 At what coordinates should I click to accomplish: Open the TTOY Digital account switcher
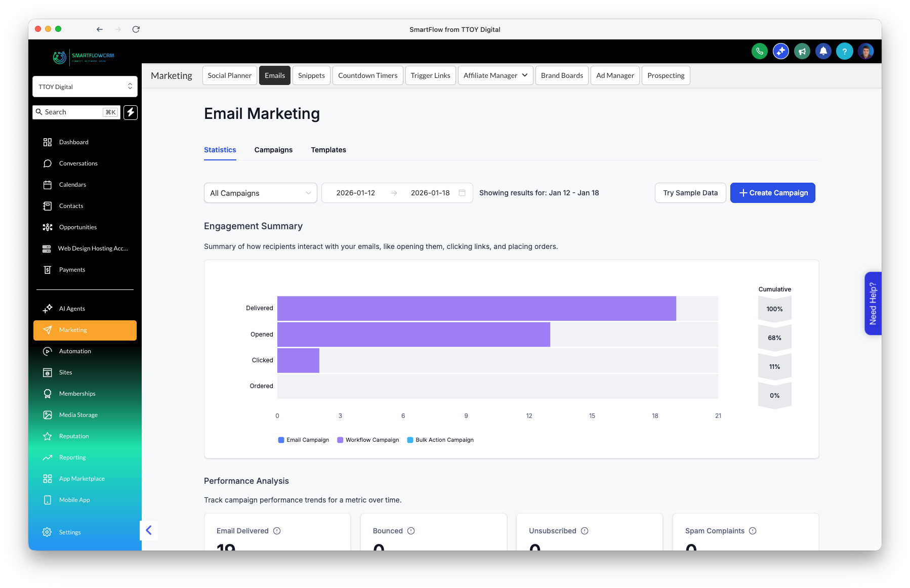coord(85,87)
